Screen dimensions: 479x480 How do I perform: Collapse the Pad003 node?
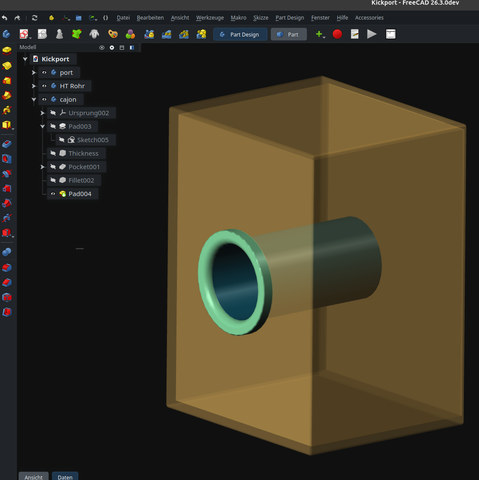(x=42, y=126)
